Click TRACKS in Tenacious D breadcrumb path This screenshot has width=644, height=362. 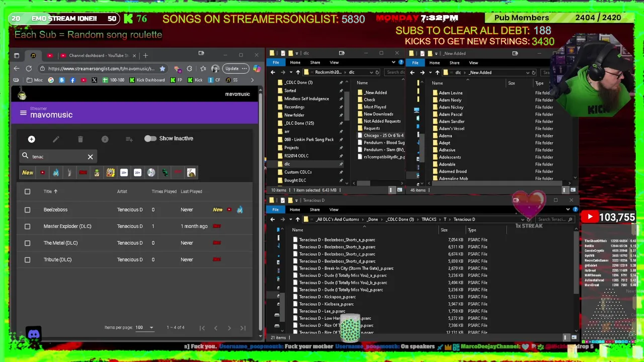point(429,219)
